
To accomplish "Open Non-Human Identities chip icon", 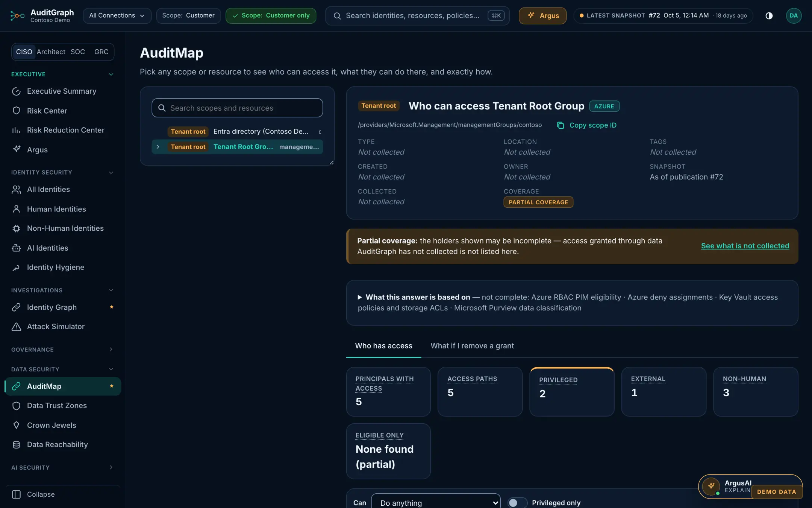I will 16,228.
